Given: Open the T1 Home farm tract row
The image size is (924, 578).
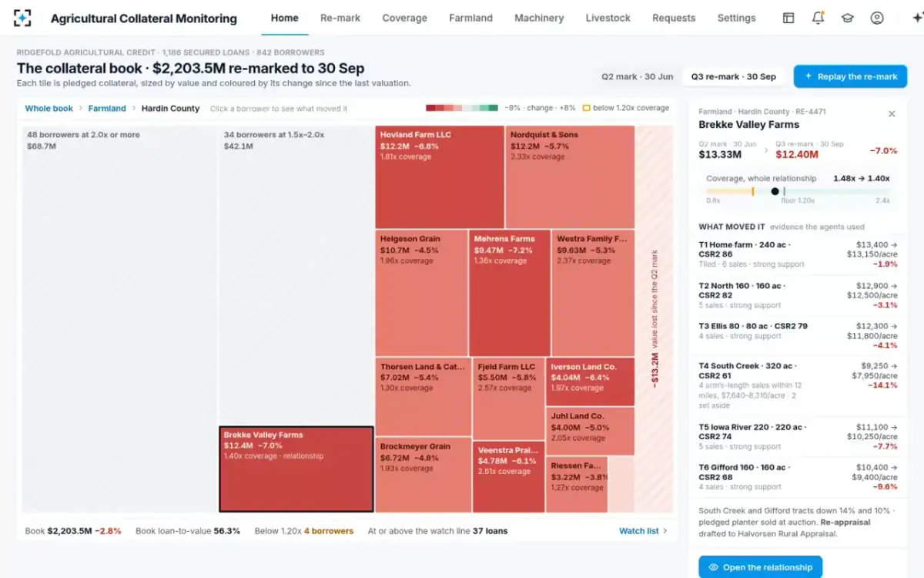Looking at the screenshot, I should [798, 254].
